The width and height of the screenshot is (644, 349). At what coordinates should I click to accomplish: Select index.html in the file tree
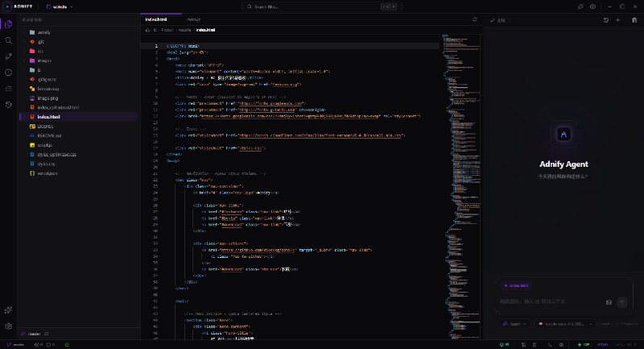click(x=78, y=117)
